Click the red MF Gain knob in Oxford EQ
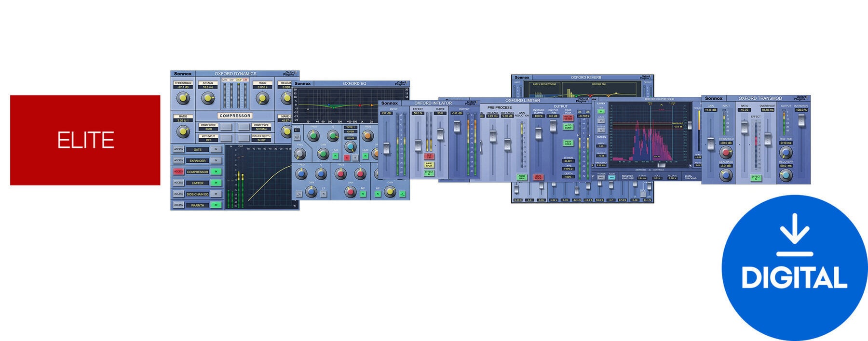This screenshot has height=341, width=868. click(x=351, y=192)
